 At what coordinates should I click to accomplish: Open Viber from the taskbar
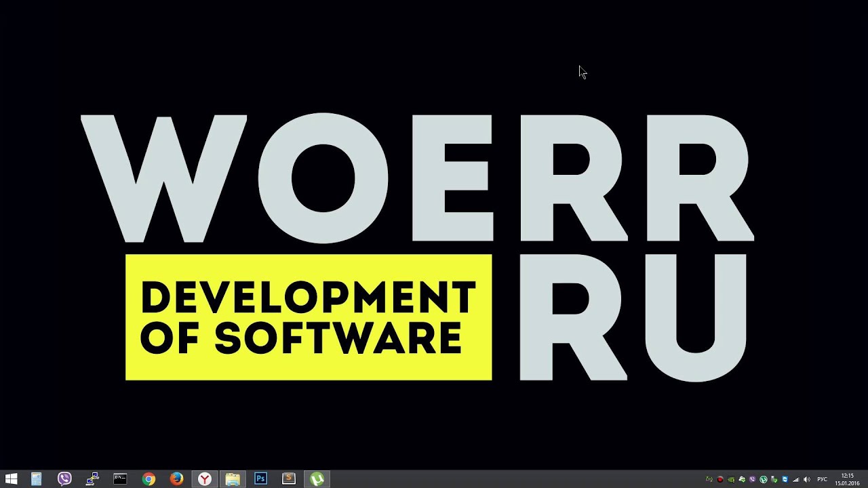[x=64, y=479]
